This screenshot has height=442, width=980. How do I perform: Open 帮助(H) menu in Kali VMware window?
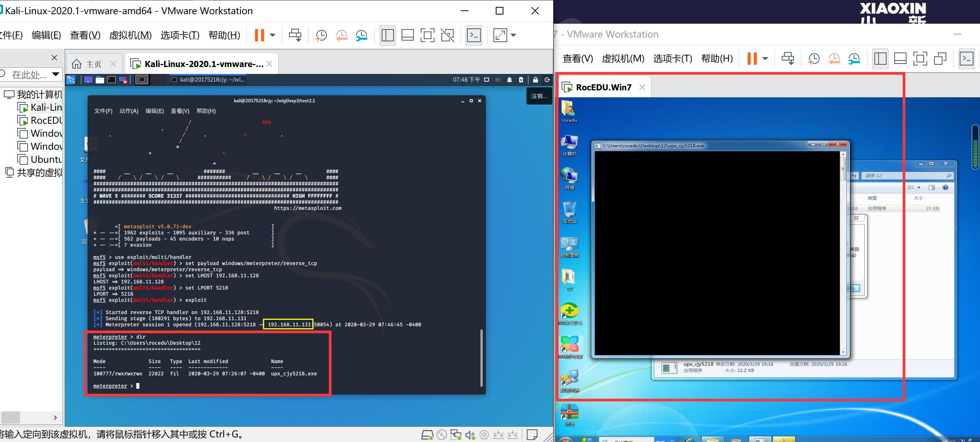click(224, 35)
